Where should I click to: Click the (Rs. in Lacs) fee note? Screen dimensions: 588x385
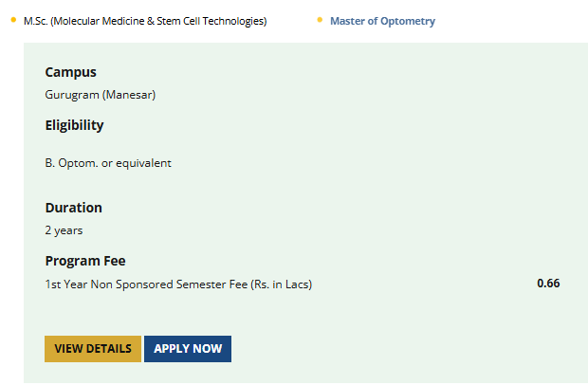[x=281, y=284]
